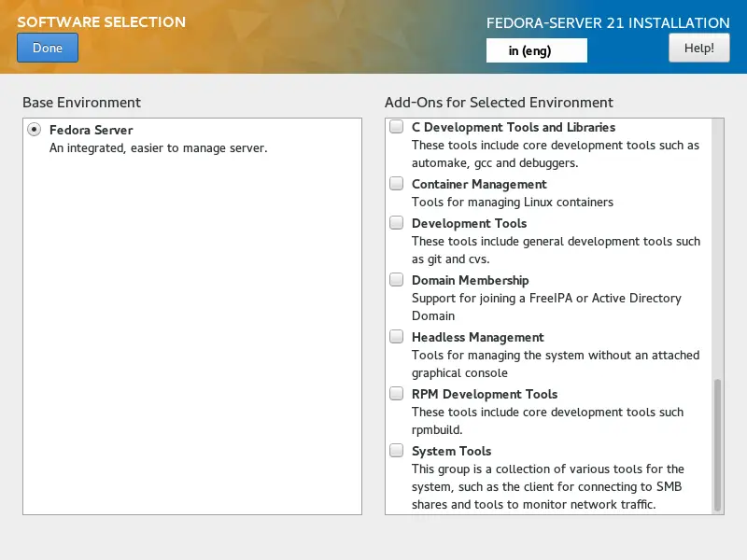Click the 'An integrated, easier to manage server' description
747x560 pixels.
(158, 147)
